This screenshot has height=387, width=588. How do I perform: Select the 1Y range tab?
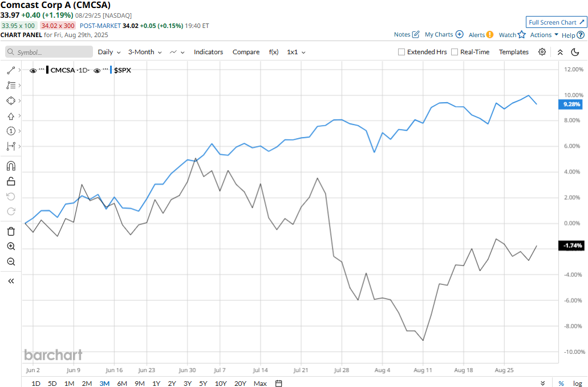pos(156,383)
